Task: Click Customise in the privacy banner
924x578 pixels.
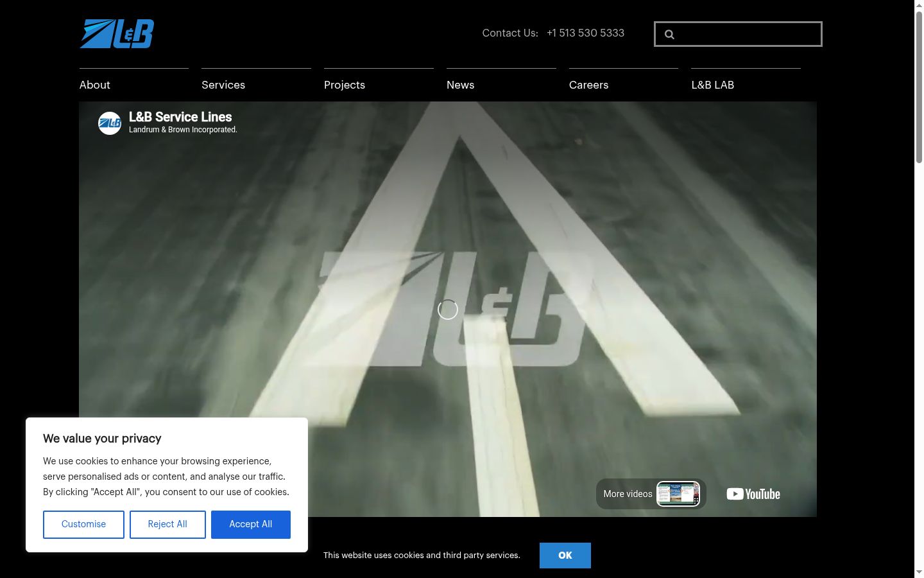Action: tap(83, 525)
